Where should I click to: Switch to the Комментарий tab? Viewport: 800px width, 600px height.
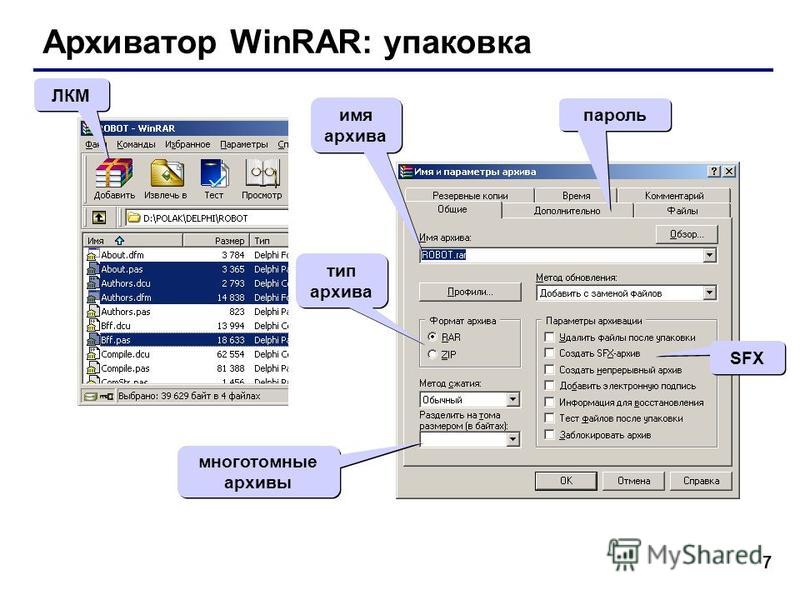click(x=674, y=195)
